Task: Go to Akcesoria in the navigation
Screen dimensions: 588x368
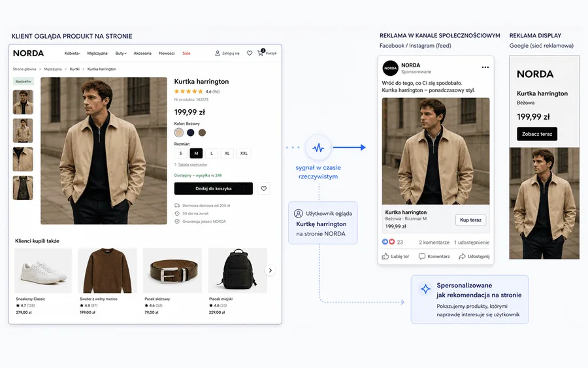Action: coord(142,53)
